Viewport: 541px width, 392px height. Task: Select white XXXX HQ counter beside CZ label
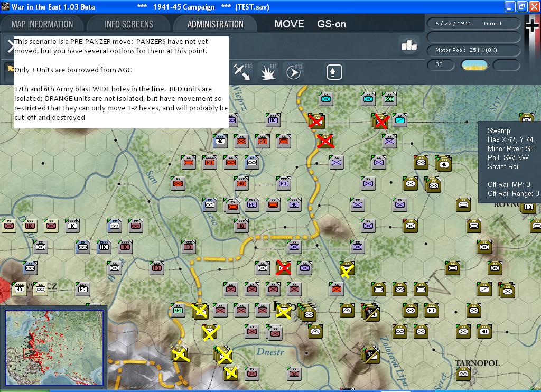pyautogui.click(x=20, y=289)
